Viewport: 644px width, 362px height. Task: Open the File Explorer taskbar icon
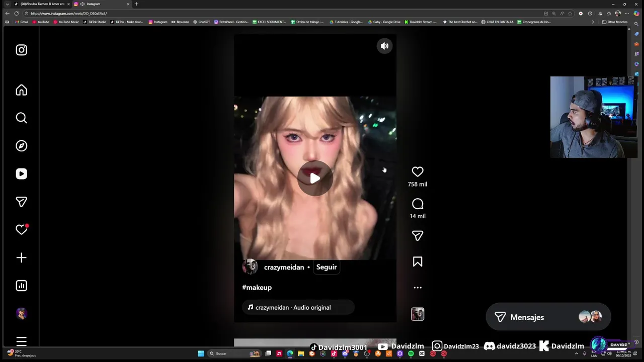click(301, 353)
